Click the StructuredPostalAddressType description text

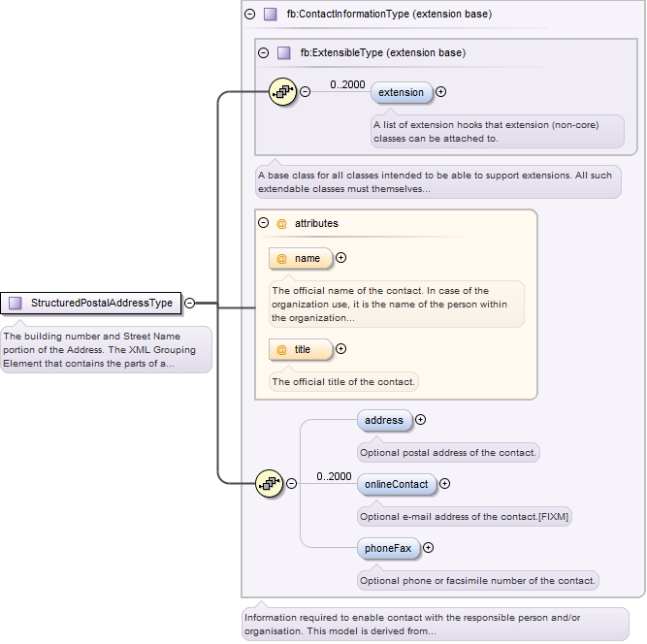(105, 349)
